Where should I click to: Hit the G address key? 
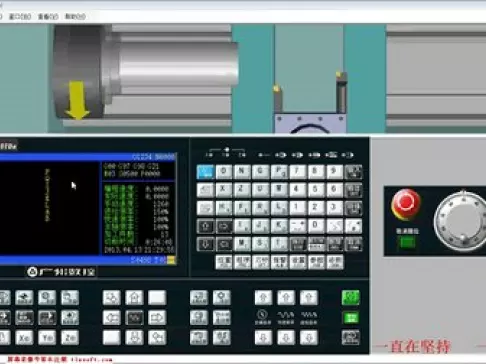tap(260, 172)
